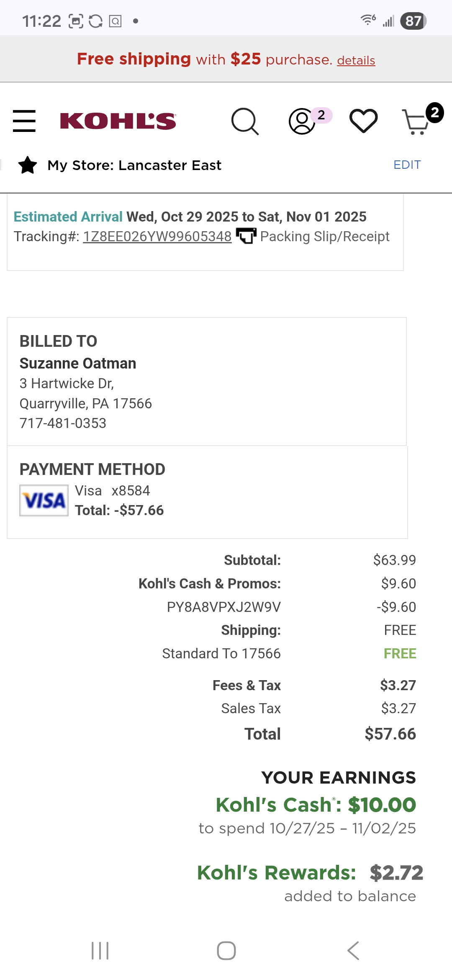Tap the Visa card logo

click(x=44, y=500)
